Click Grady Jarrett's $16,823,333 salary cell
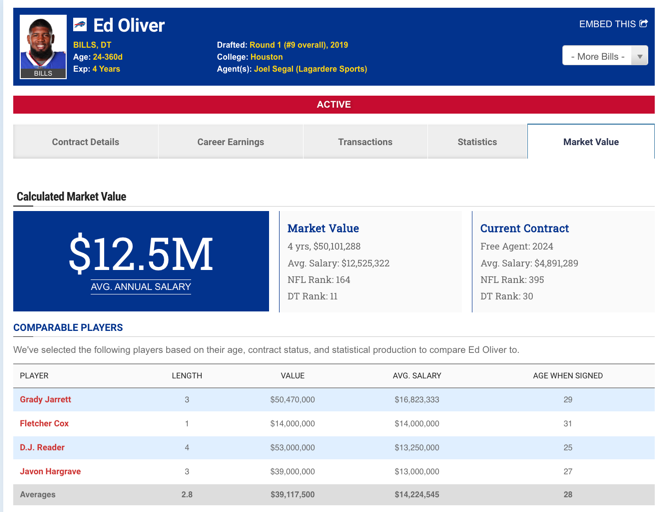Screen dimensions: 661x512 point(417,399)
